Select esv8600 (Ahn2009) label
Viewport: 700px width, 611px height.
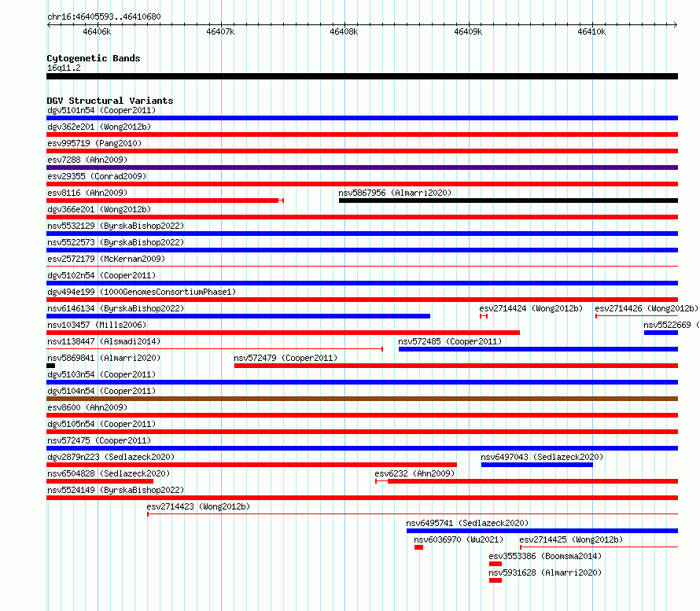[87, 407]
